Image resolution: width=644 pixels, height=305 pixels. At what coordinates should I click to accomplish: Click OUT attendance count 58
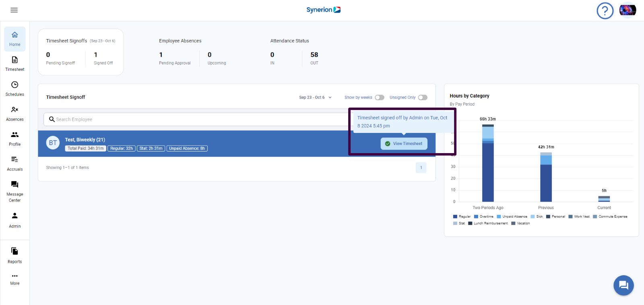314,55
